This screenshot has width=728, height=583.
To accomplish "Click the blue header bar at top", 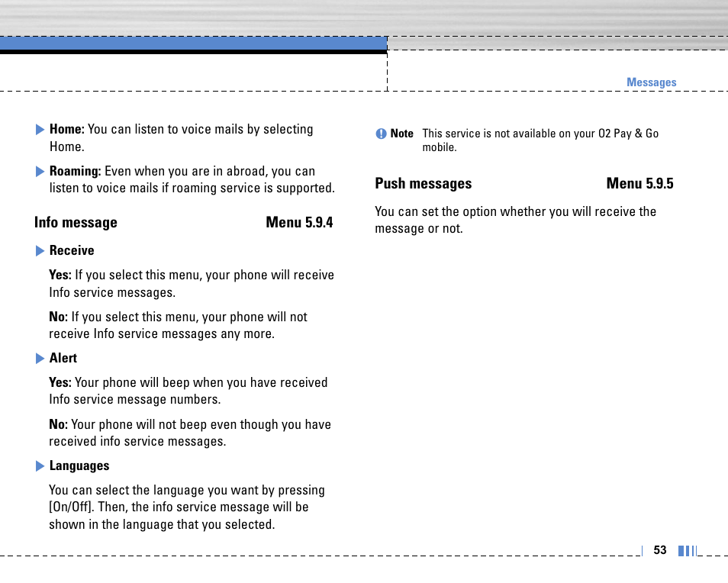I will click(x=194, y=43).
